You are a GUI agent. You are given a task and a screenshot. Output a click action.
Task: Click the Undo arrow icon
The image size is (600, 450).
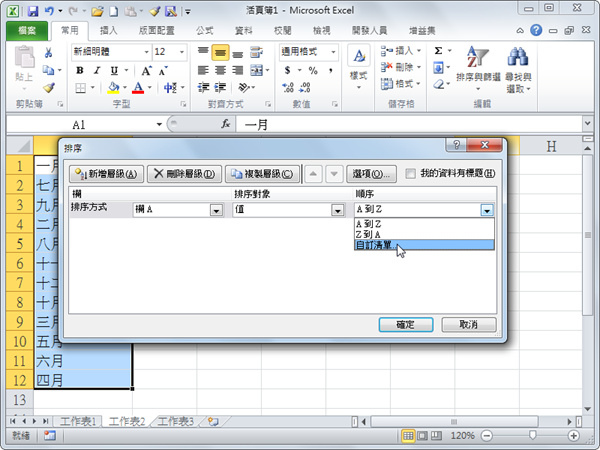[49, 11]
